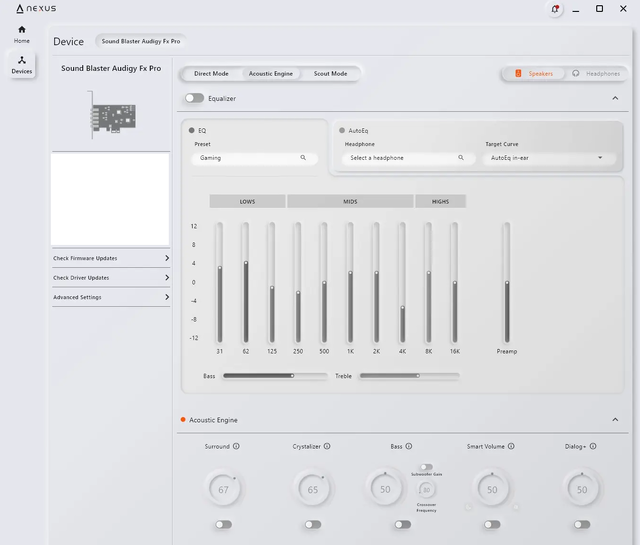Select the Speakers output tab
This screenshot has width=640, height=545.
click(x=534, y=74)
